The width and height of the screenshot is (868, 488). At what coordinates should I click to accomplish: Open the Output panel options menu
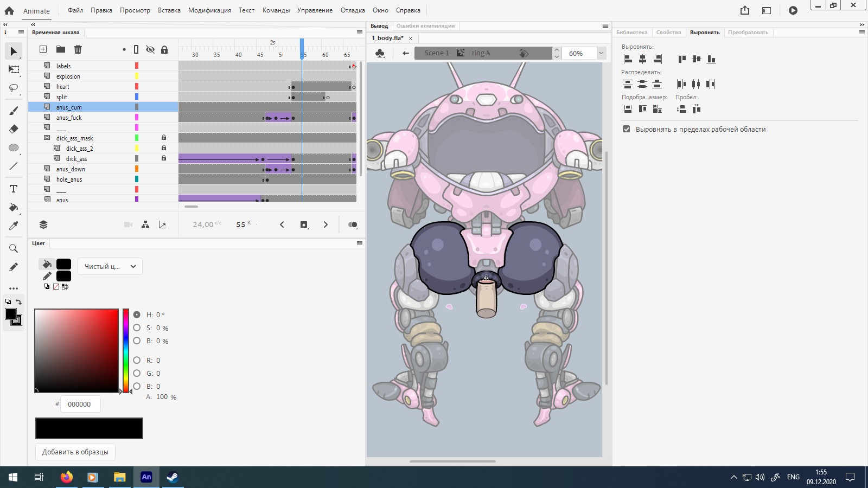click(605, 26)
